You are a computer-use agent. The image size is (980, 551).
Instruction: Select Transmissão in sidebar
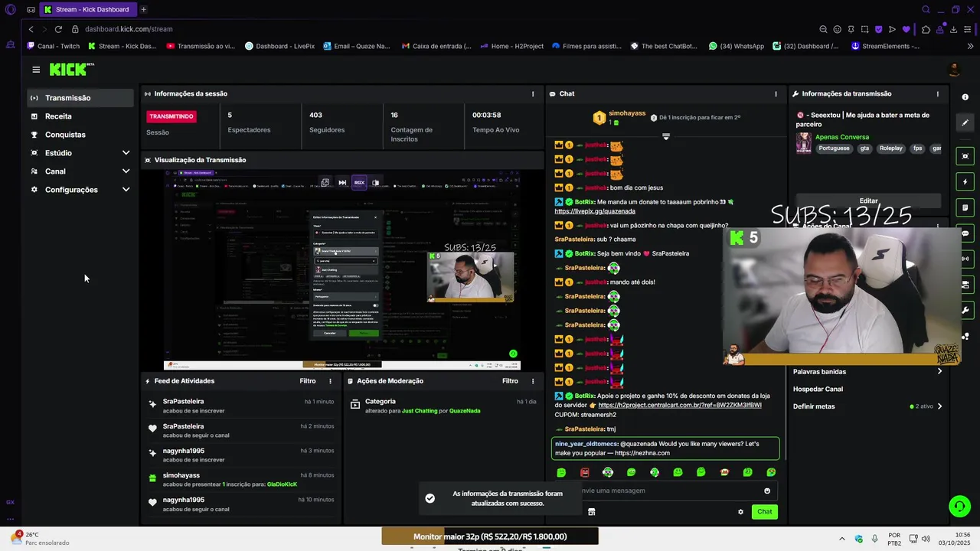click(80, 98)
